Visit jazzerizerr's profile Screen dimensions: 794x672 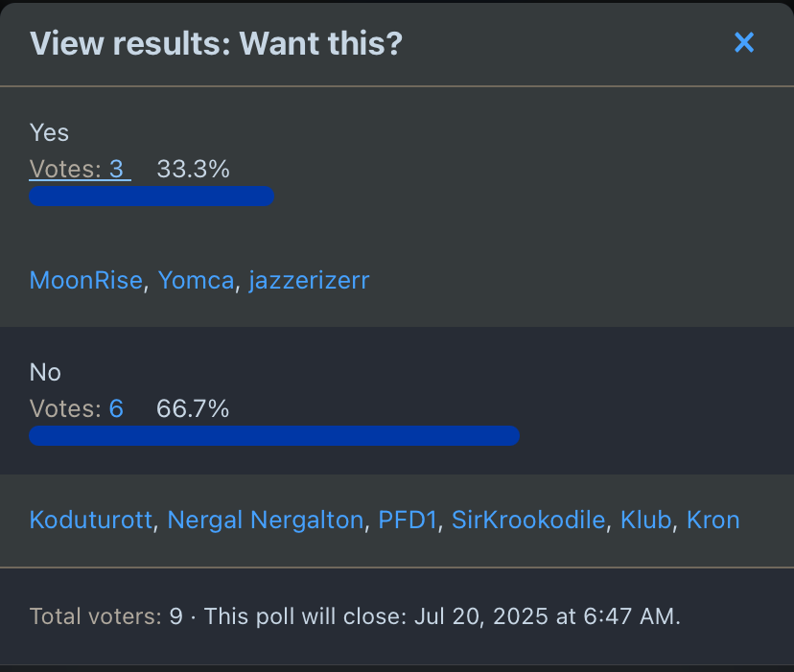[x=309, y=281]
